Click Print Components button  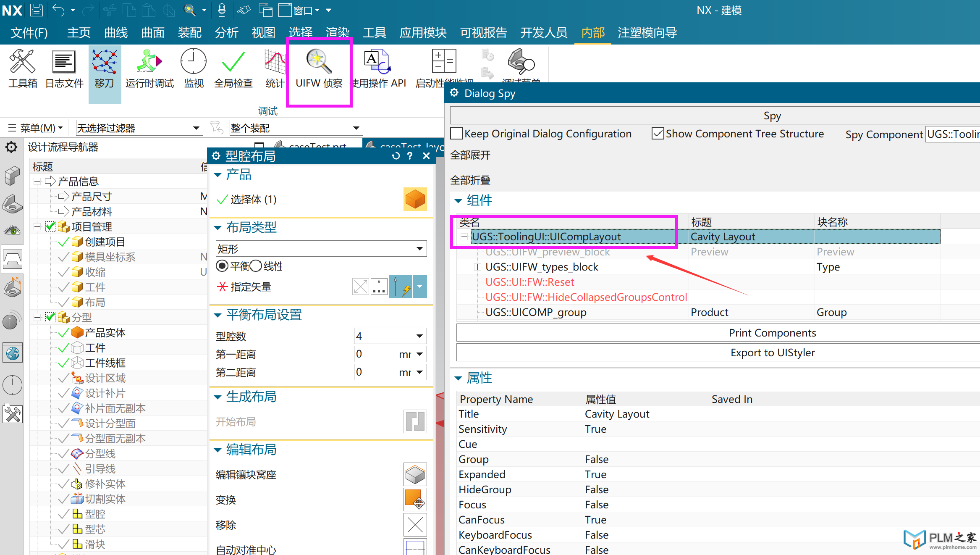[718, 333]
